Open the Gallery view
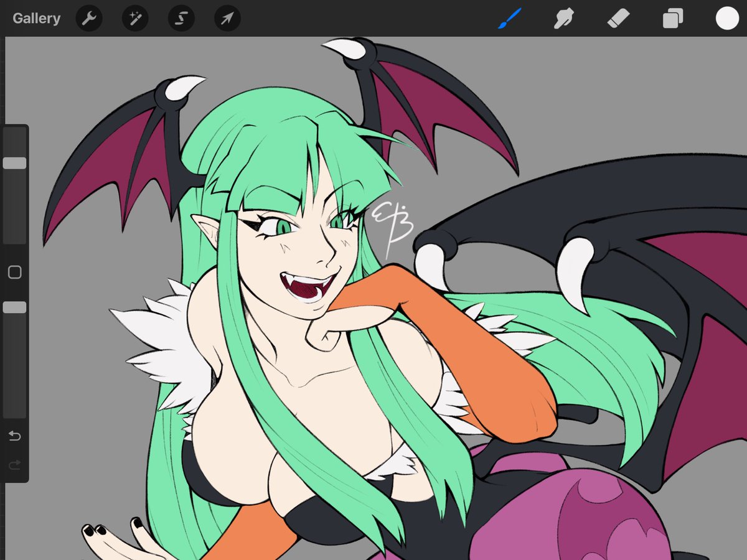 37,19
